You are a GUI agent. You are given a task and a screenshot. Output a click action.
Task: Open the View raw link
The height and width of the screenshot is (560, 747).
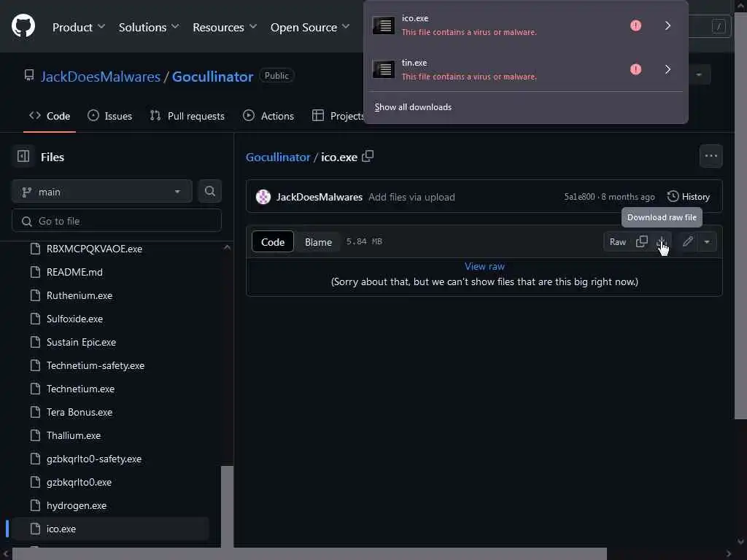tap(484, 266)
